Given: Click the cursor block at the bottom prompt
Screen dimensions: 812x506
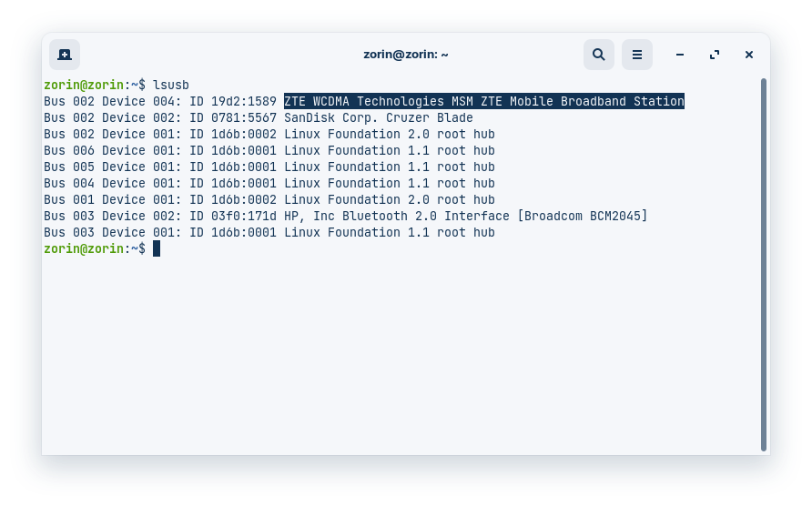Looking at the screenshot, I should pos(157,248).
